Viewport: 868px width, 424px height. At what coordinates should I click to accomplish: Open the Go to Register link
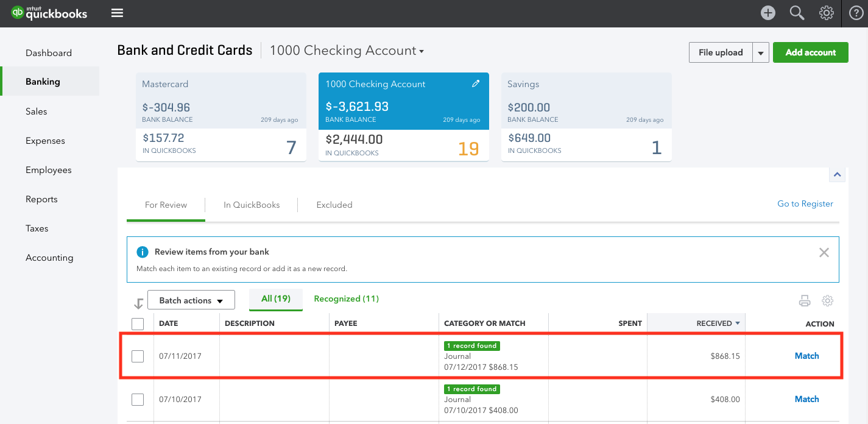pyautogui.click(x=805, y=204)
